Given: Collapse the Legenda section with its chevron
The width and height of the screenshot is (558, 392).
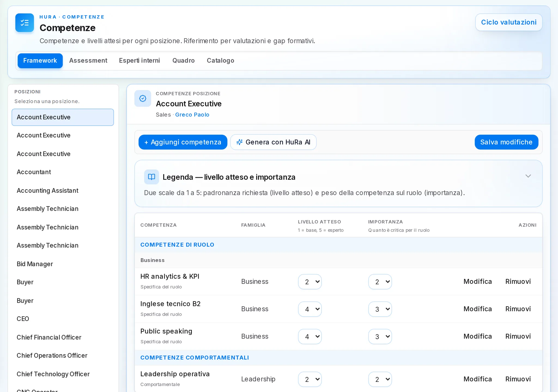Looking at the screenshot, I should click(x=528, y=176).
